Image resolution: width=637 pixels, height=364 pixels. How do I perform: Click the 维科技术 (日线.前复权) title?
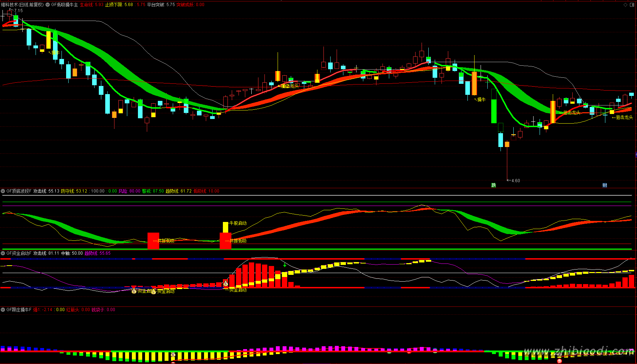22,5
